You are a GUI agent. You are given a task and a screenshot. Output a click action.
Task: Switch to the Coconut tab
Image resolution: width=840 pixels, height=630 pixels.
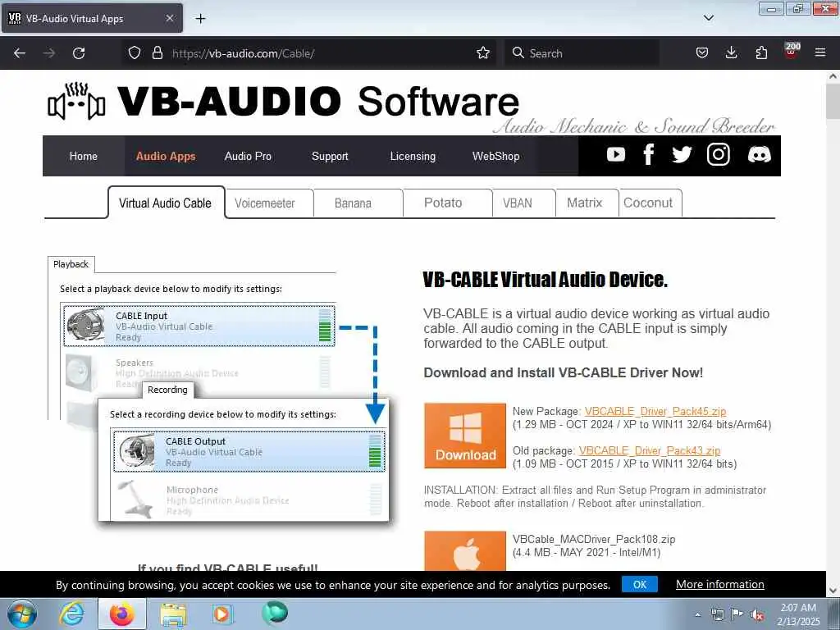pyautogui.click(x=648, y=203)
